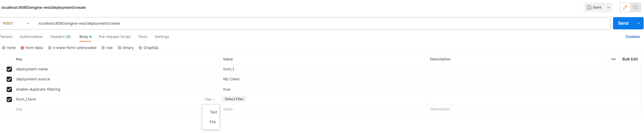644x133 pixels.
Task: Click the Save button
Action: 594,8
